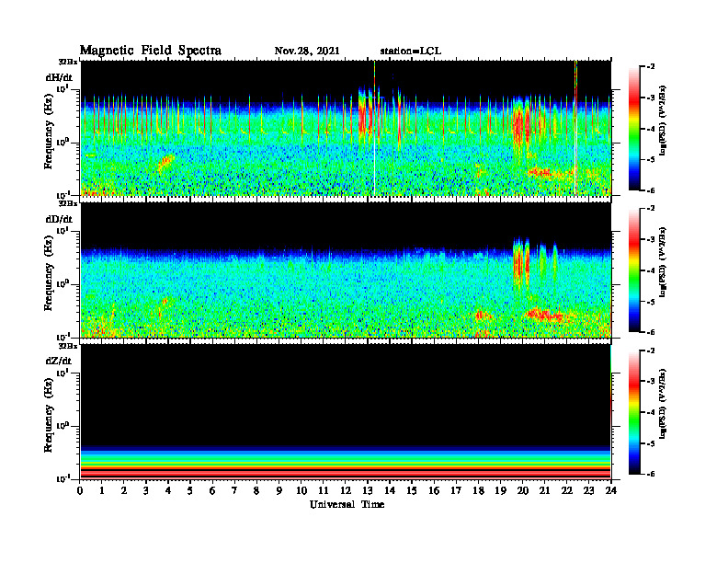This screenshot has height=563, width=728.
Task: Click the "Universal Time" axis title
Action: (x=347, y=504)
